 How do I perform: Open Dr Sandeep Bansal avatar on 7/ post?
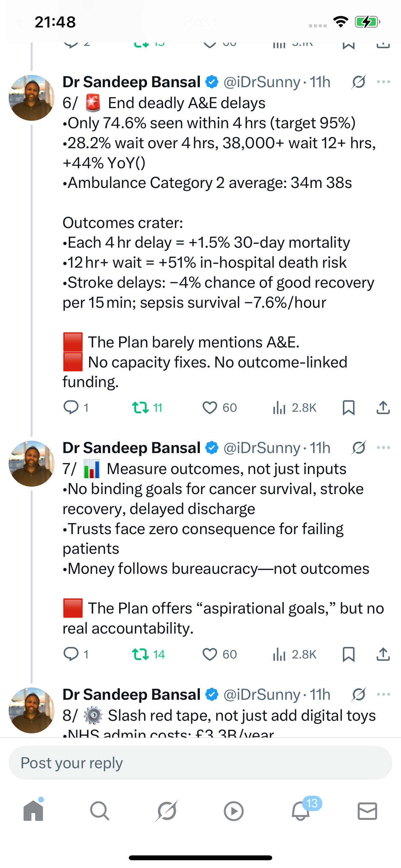click(32, 464)
